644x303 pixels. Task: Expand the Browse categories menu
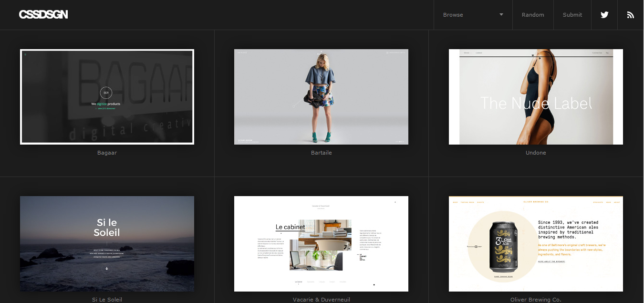[x=473, y=14]
